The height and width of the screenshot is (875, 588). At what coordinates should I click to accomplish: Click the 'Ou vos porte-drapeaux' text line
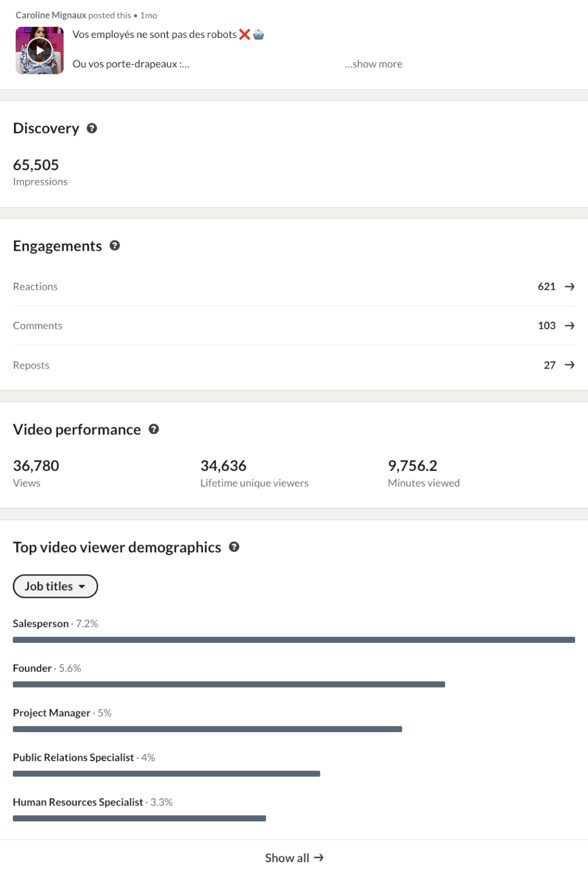[131, 64]
